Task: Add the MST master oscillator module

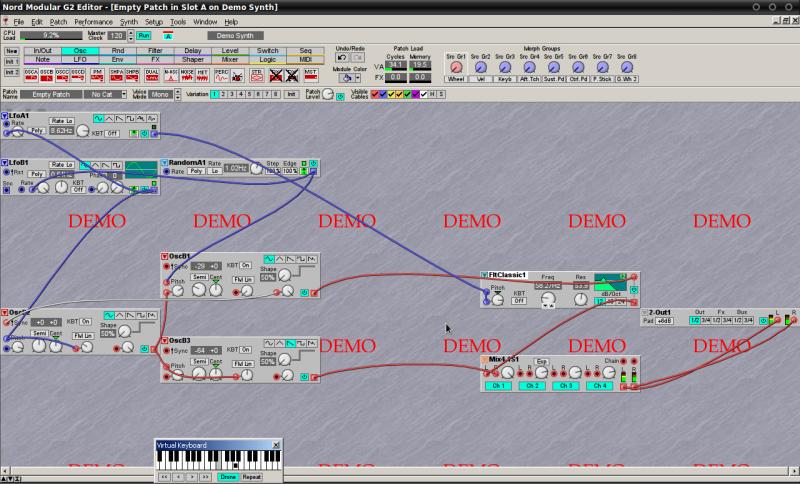Action: pos(311,75)
